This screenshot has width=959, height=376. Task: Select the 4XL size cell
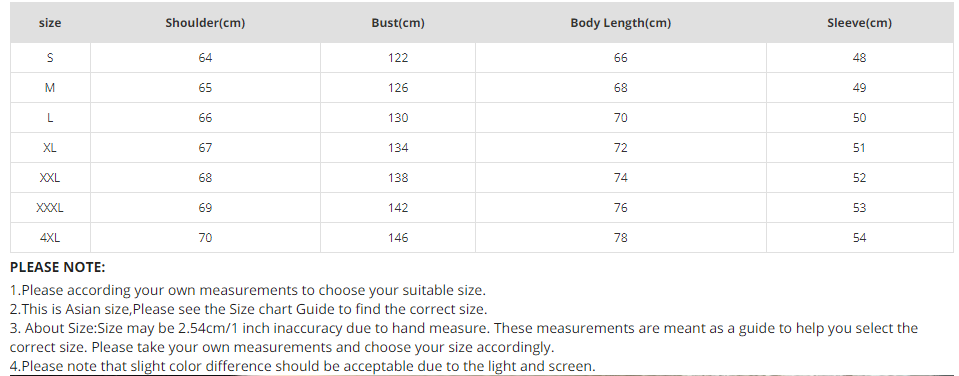pos(50,238)
